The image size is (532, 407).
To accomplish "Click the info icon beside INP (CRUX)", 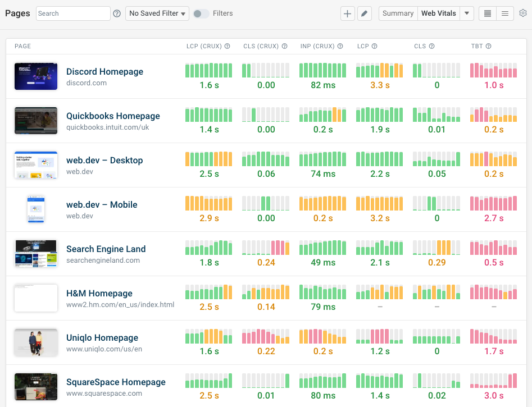I will click(x=340, y=47).
